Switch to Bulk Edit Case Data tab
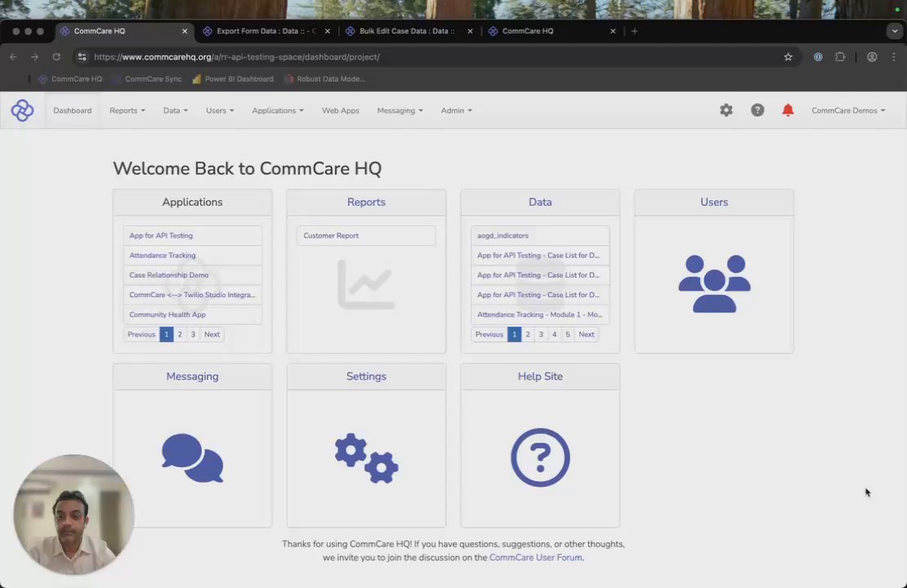Screen dimensions: 907x588 [407, 31]
